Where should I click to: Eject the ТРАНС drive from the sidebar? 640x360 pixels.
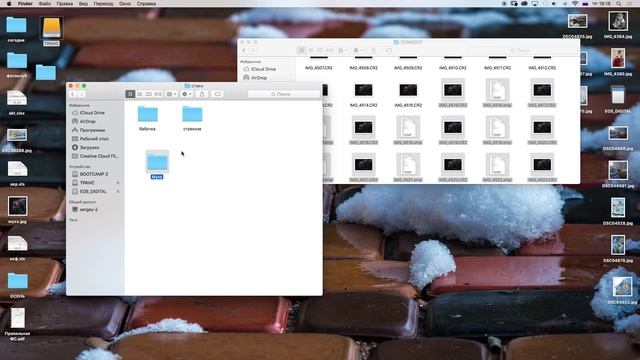pos(118,183)
